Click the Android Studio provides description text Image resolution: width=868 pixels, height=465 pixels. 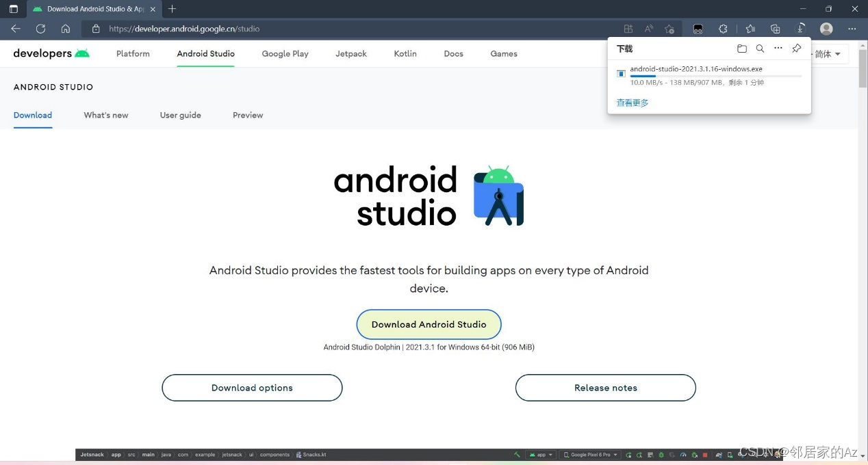click(x=429, y=279)
